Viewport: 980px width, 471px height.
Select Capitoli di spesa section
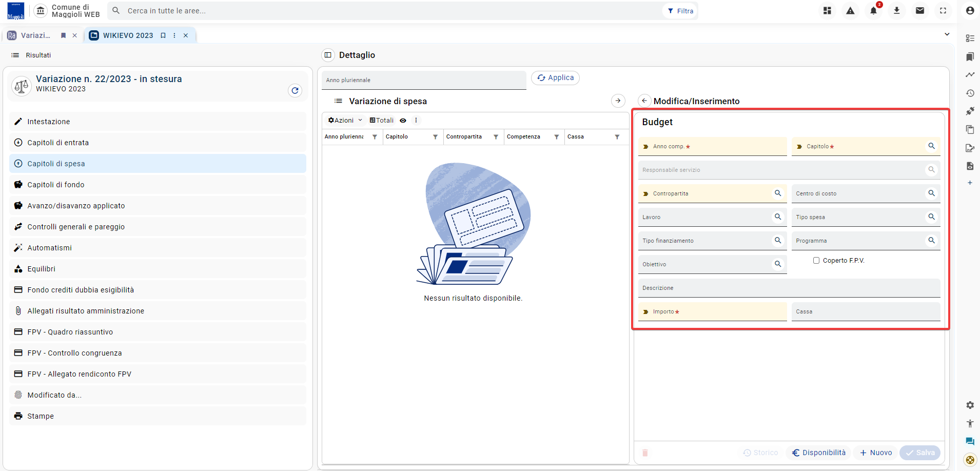click(158, 164)
